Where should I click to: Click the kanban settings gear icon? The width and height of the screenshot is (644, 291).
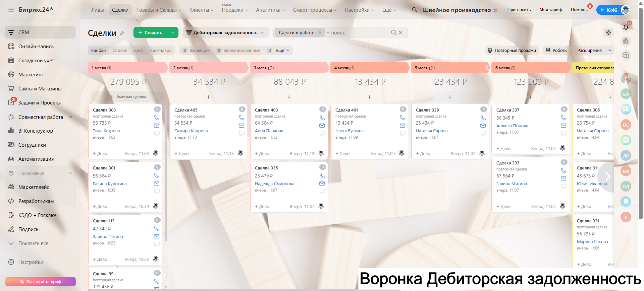point(608,32)
